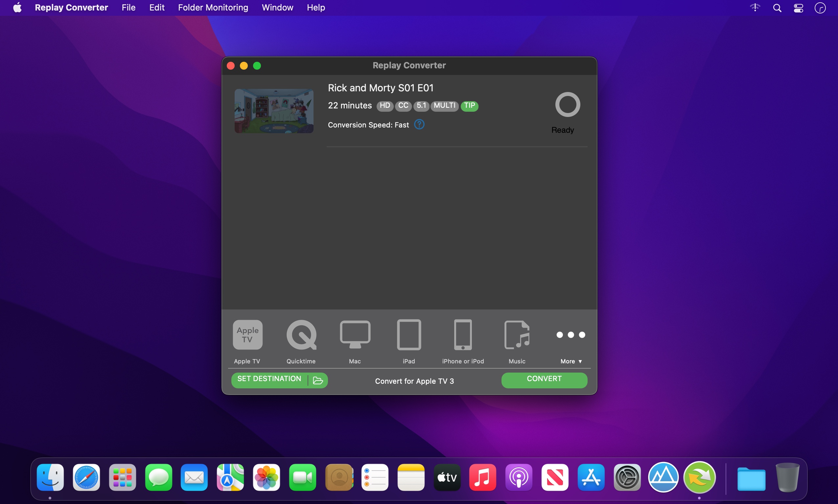838x504 pixels.
Task: Open the Trash in the dock
Action: 787,477
